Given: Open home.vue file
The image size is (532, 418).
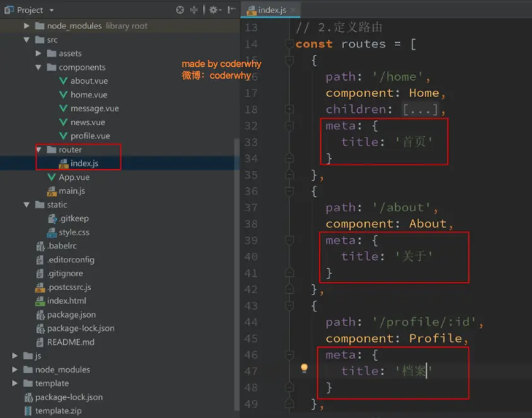Looking at the screenshot, I should pyautogui.click(x=89, y=95).
